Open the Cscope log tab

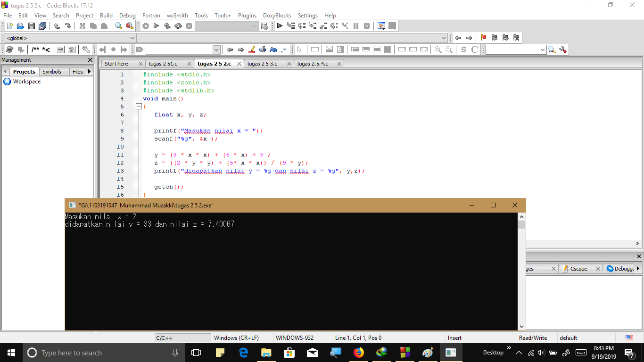tap(578, 269)
